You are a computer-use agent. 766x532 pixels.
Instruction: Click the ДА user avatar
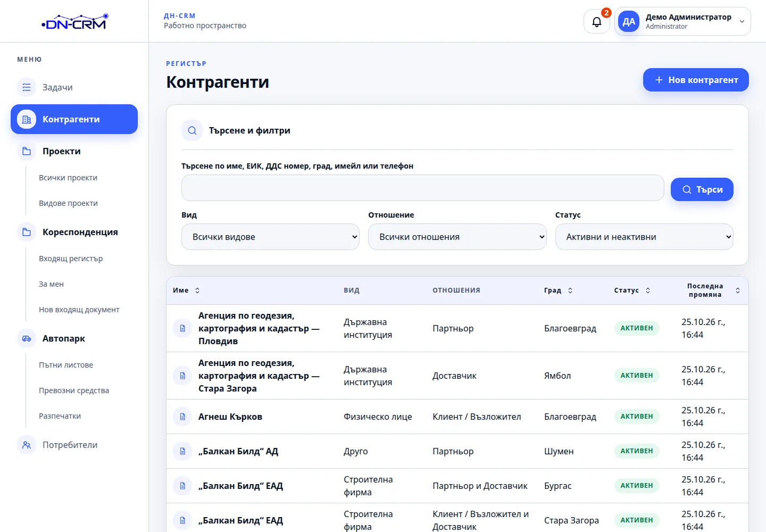click(629, 22)
